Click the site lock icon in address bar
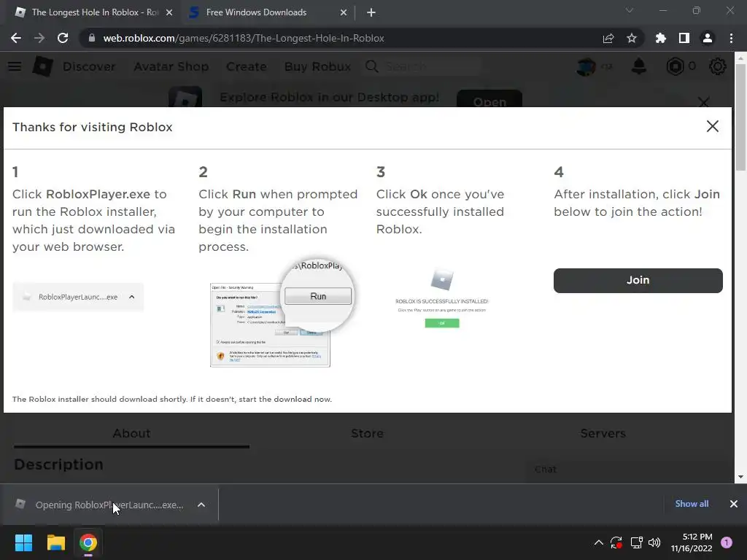The width and height of the screenshot is (747, 560). (92, 38)
